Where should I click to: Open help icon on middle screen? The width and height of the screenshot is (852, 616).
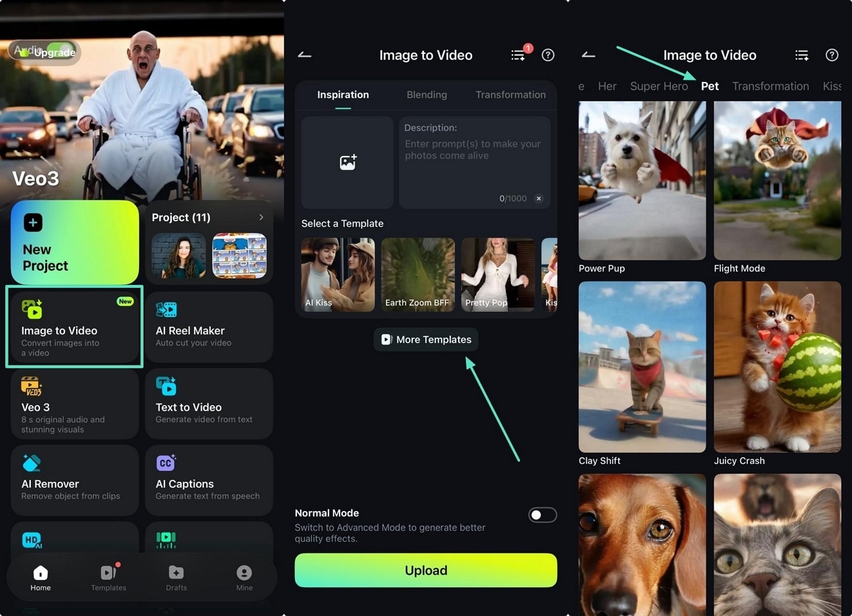(x=548, y=55)
